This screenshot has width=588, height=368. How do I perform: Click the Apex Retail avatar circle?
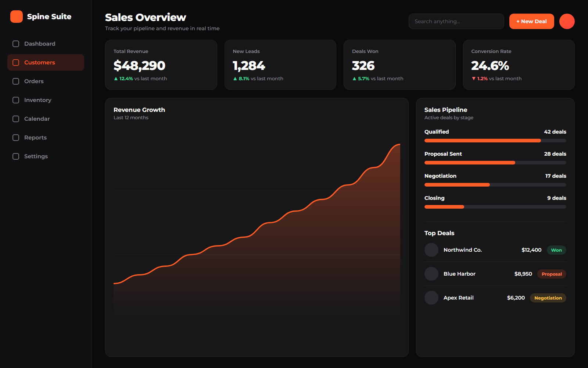click(x=431, y=298)
